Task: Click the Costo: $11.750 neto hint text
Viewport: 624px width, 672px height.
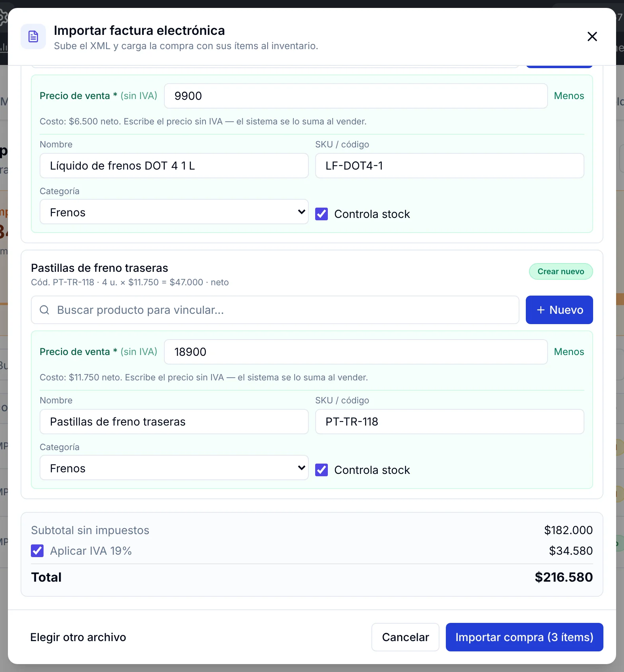Action: (204, 378)
